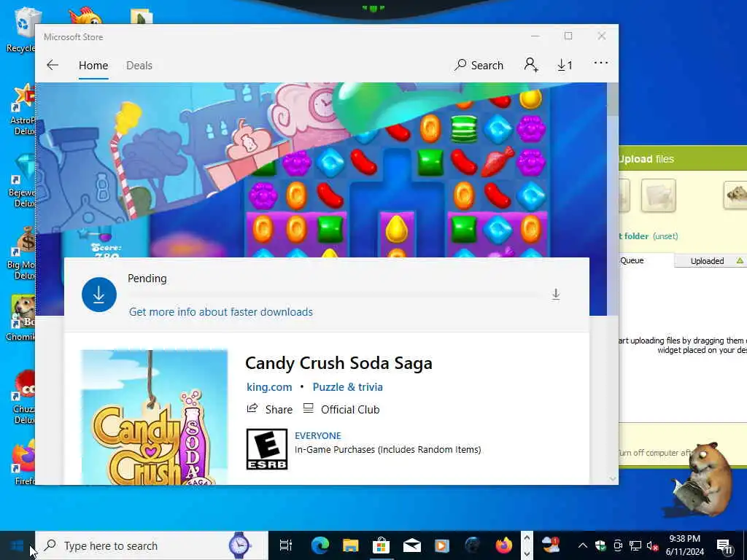Open the Puzzle & trivia category link
Viewport: 747px width, 560px height.
pos(348,387)
